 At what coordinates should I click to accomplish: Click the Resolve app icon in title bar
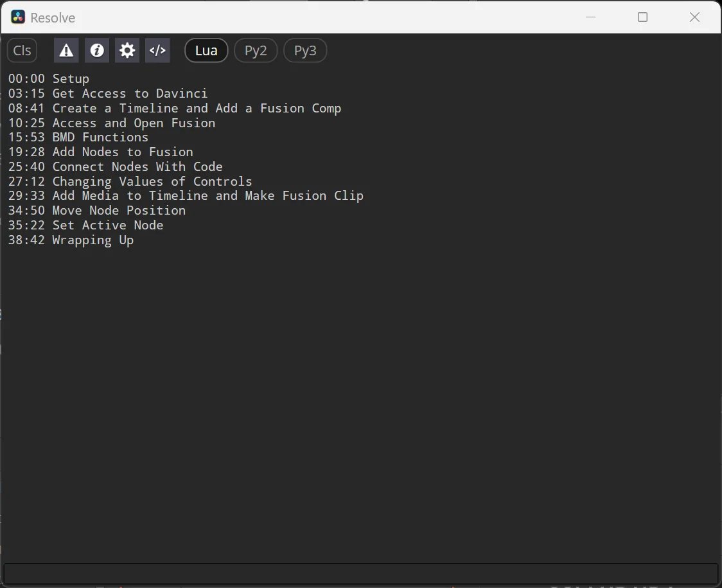tap(18, 17)
